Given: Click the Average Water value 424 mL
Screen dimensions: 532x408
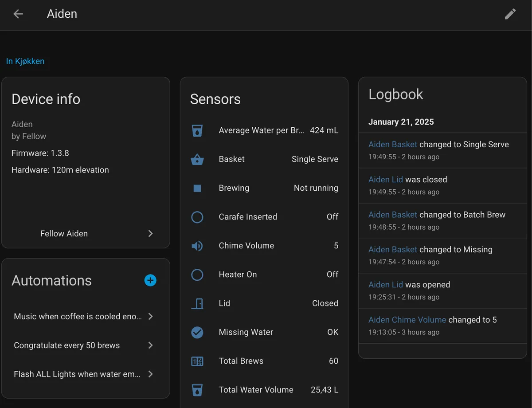Looking at the screenshot, I should [x=324, y=130].
